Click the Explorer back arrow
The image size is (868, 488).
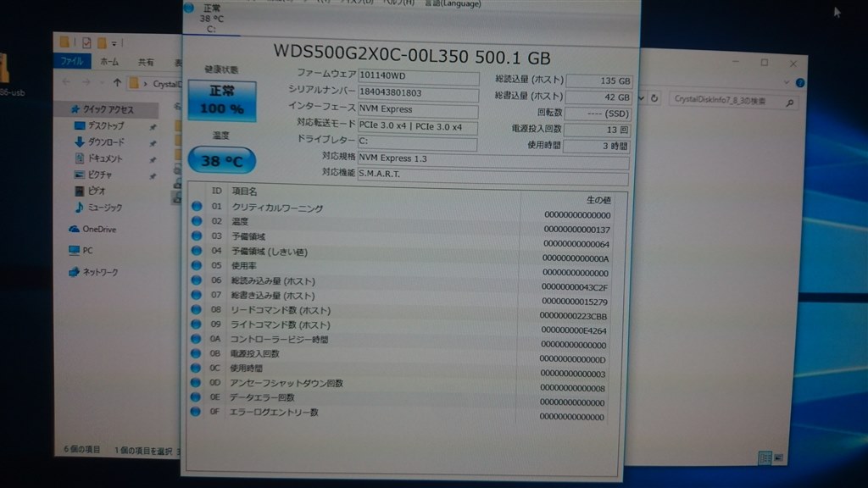[66, 82]
